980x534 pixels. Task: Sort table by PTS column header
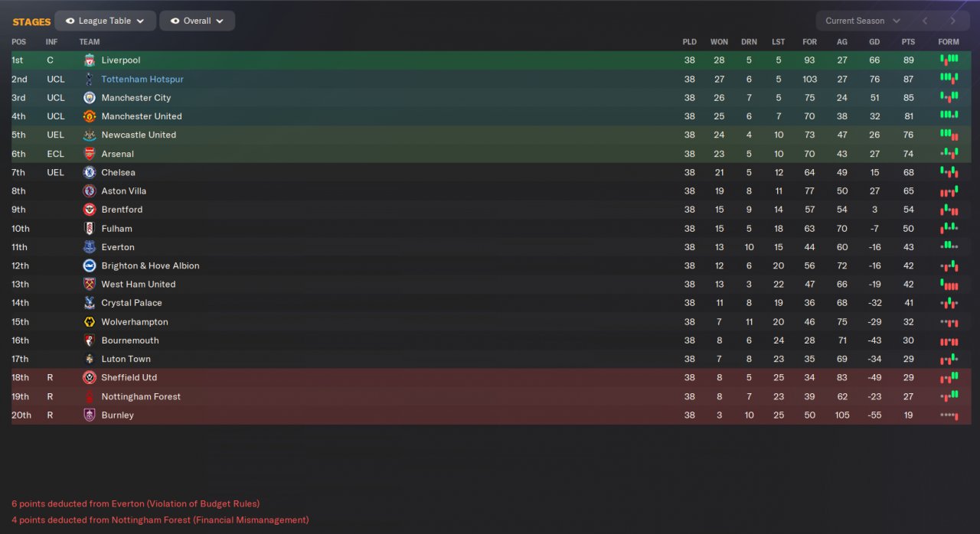click(x=908, y=42)
